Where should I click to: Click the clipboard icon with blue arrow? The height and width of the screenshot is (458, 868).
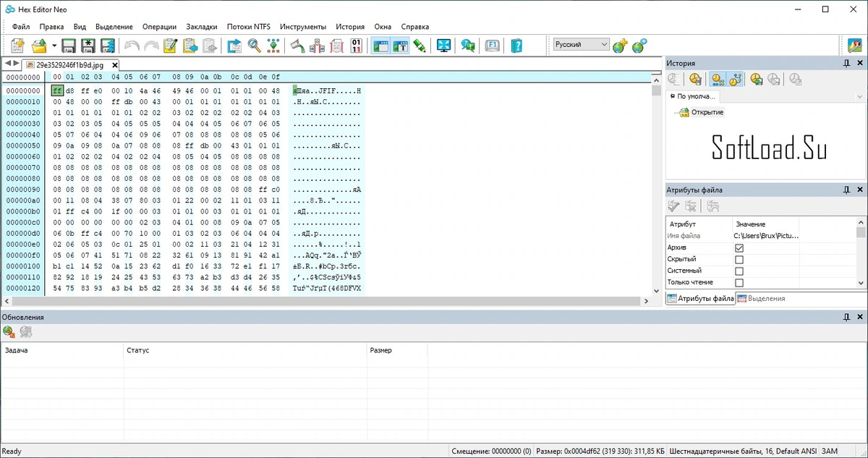click(x=190, y=46)
